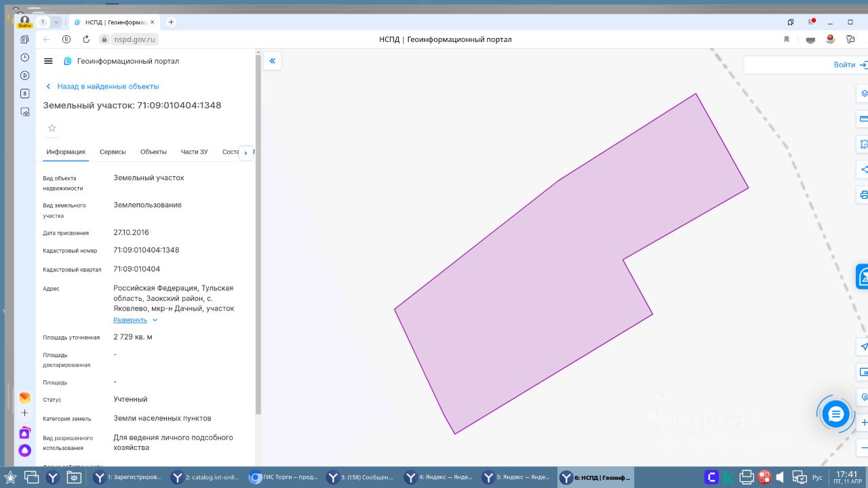Open a new browser tab with plus
This screenshot has width=868, height=488.
point(171,22)
